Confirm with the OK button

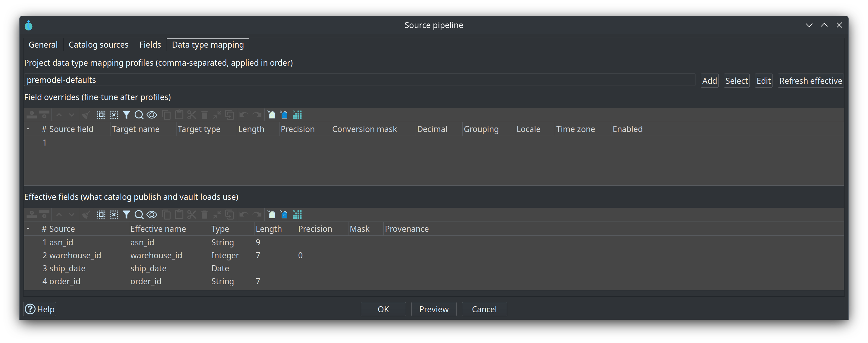[x=383, y=309]
